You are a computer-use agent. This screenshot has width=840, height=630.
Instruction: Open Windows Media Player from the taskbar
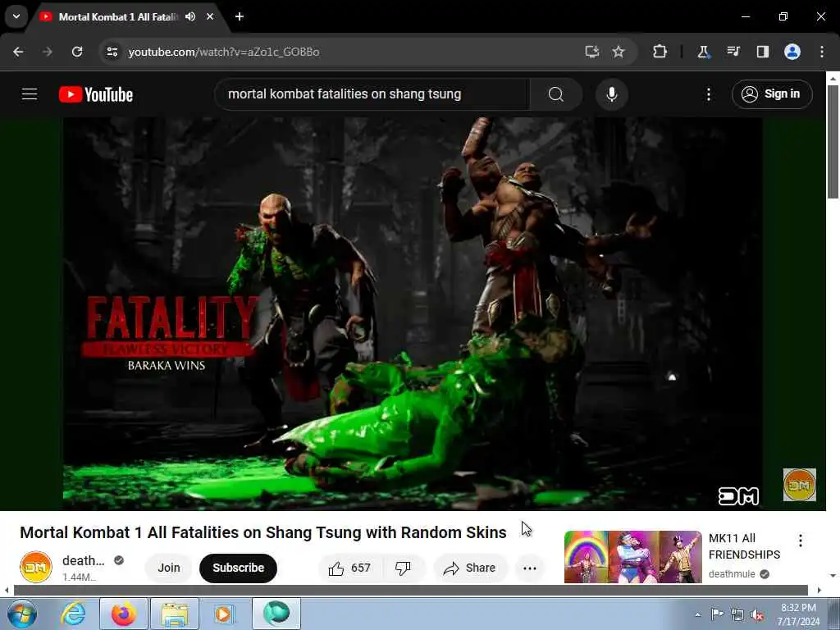pos(224,614)
